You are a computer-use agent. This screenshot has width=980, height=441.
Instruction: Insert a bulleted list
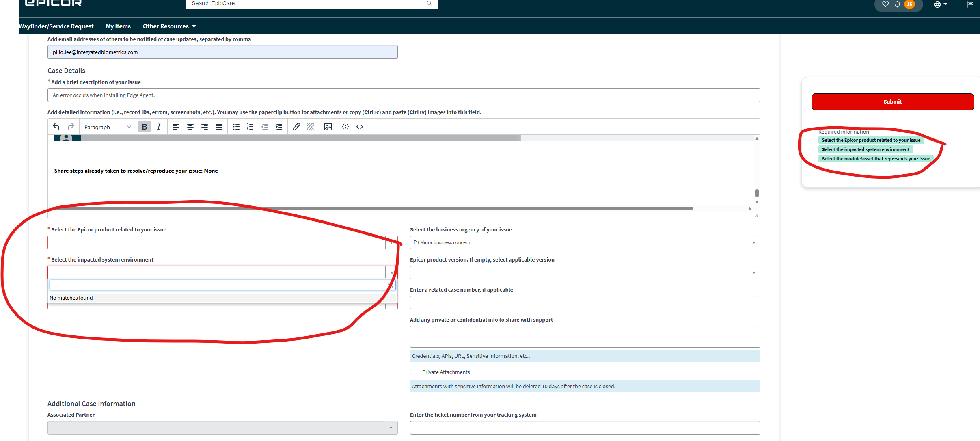236,127
